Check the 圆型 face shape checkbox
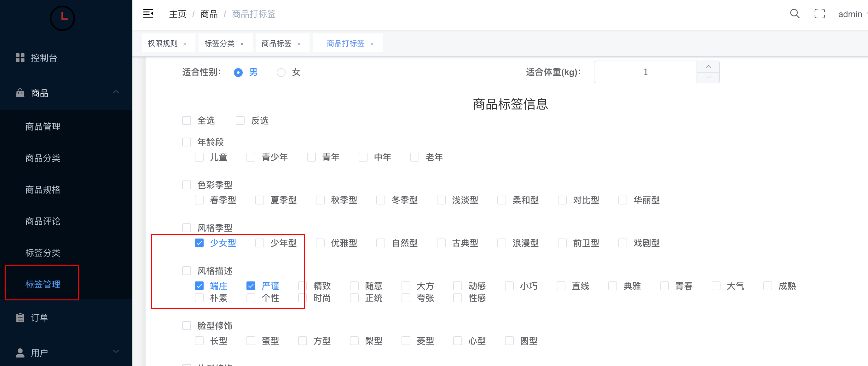868x366 pixels. click(x=509, y=341)
